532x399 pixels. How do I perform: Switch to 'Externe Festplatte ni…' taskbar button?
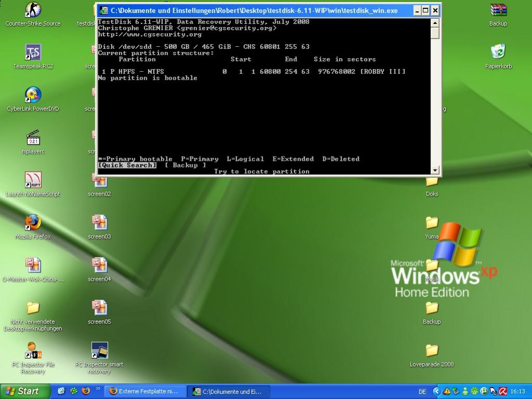pyautogui.click(x=145, y=391)
